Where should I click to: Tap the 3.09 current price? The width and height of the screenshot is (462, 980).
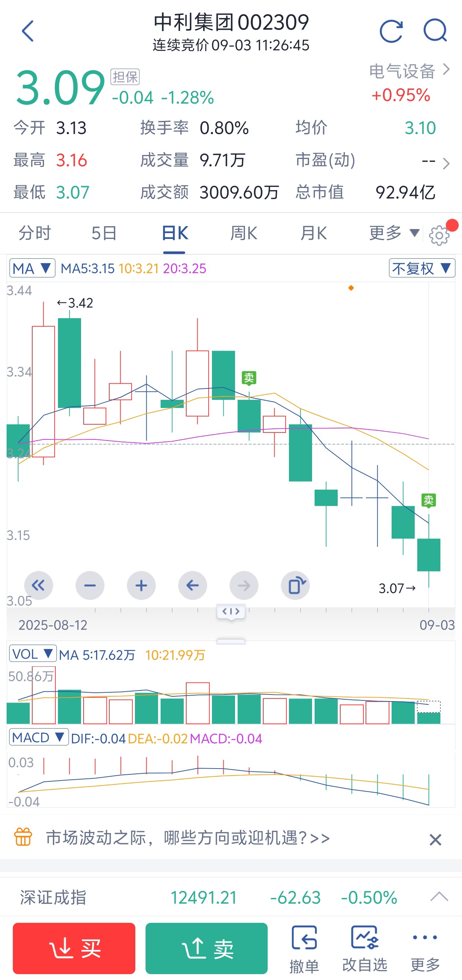coord(60,87)
